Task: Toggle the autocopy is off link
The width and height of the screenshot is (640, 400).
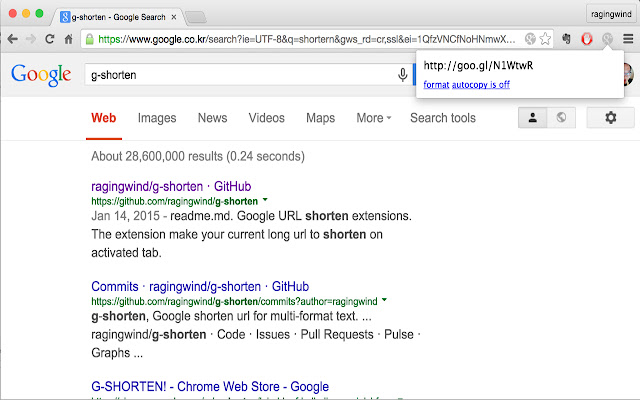Action: 481,85
